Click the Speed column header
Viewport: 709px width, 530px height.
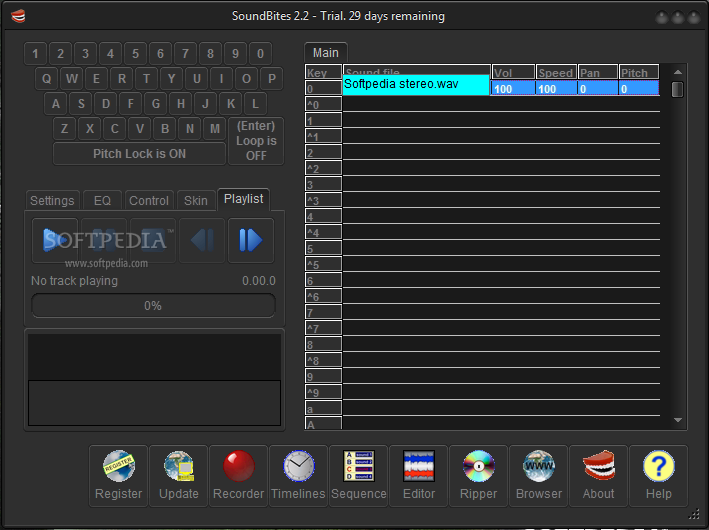557,72
